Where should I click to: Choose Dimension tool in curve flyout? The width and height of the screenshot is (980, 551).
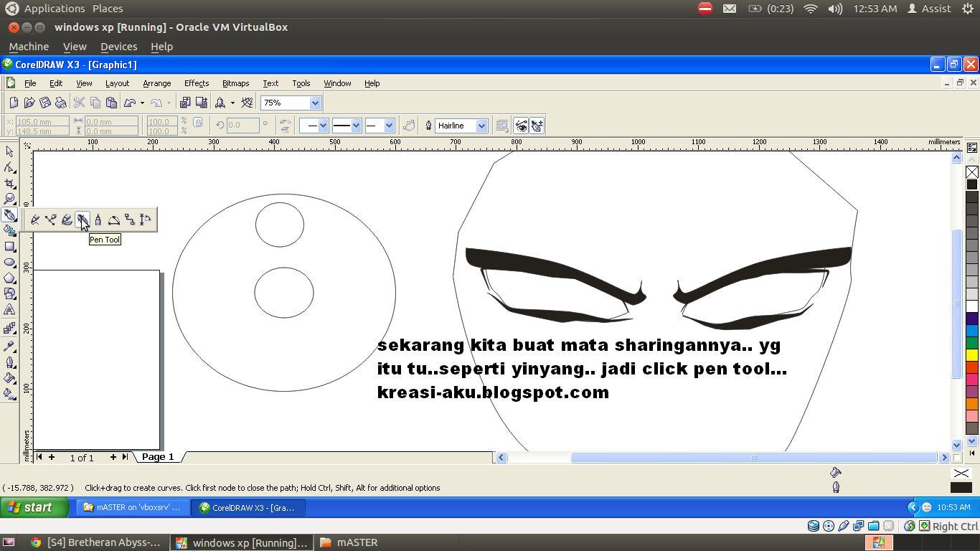pos(146,220)
